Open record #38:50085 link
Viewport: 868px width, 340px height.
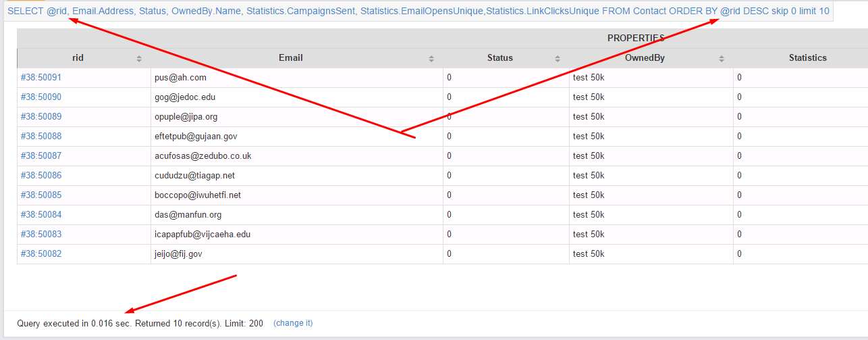pos(41,195)
